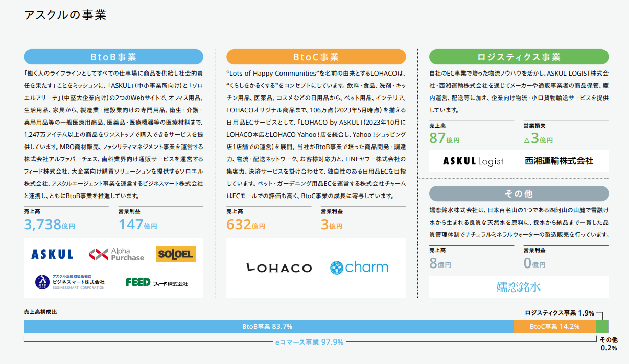Open the ロジスティクス事業 header
This screenshot has width=629, height=364.
tap(519, 57)
